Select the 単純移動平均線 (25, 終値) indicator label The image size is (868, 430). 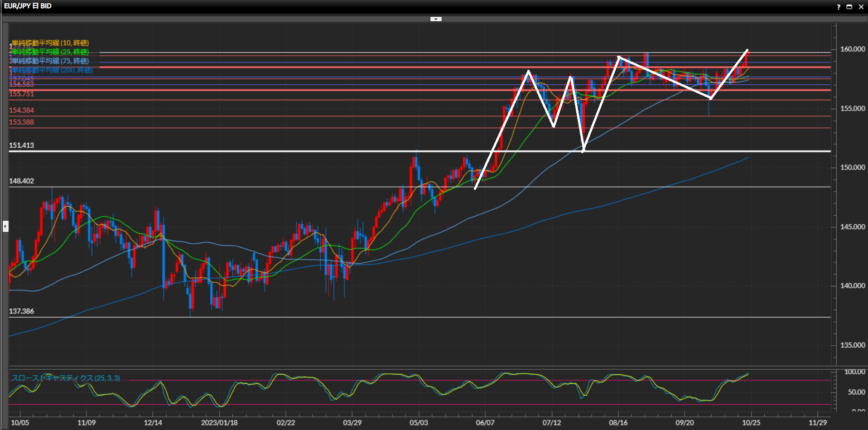point(50,52)
